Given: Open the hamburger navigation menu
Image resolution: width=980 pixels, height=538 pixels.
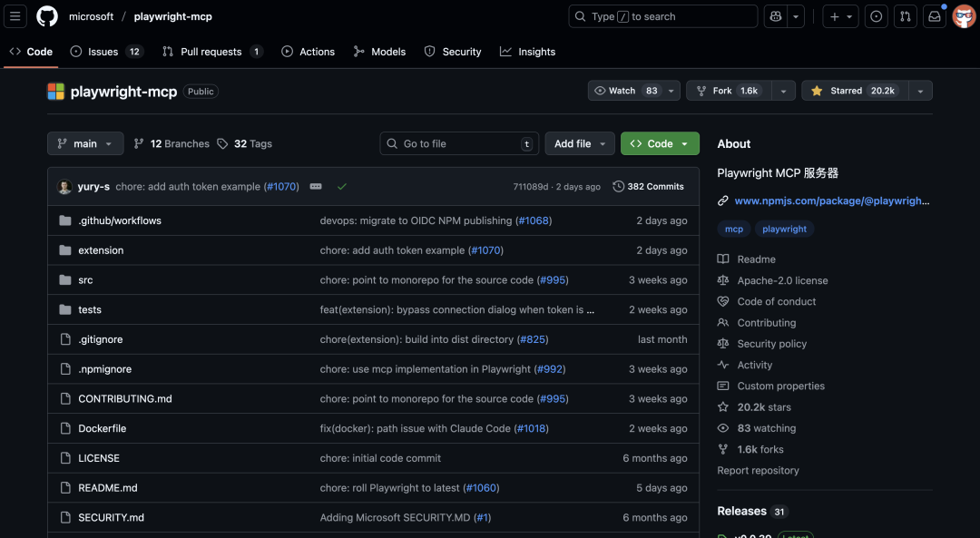Looking at the screenshot, I should point(15,16).
